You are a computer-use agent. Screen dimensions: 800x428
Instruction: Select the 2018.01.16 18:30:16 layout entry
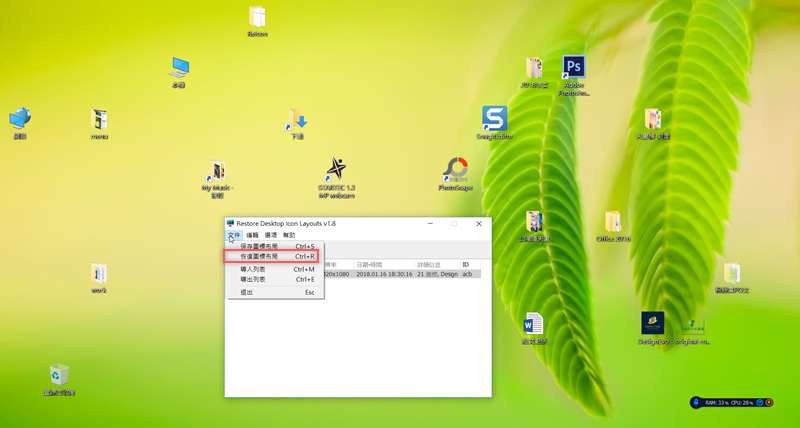point(384,274)
